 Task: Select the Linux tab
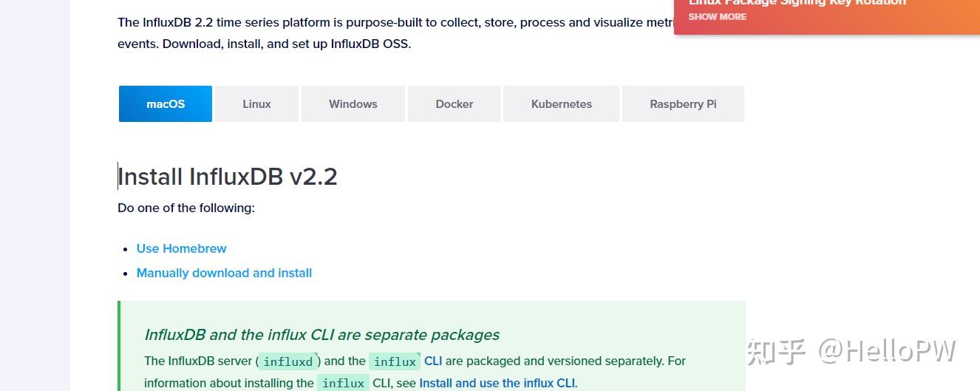pos(256,104)
